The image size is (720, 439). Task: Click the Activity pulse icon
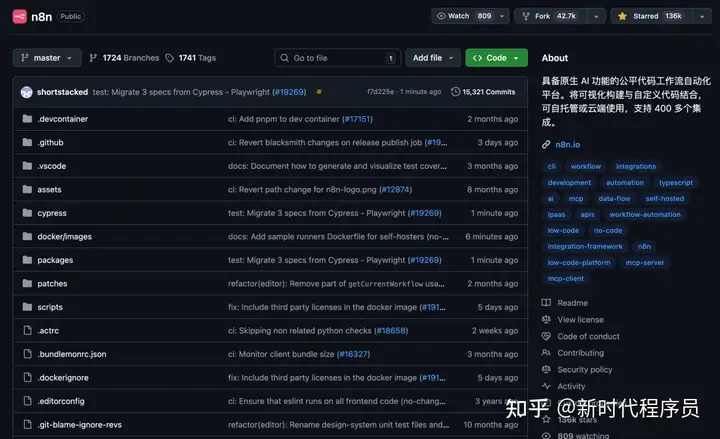pyautogui.click(x=546, y=386)
